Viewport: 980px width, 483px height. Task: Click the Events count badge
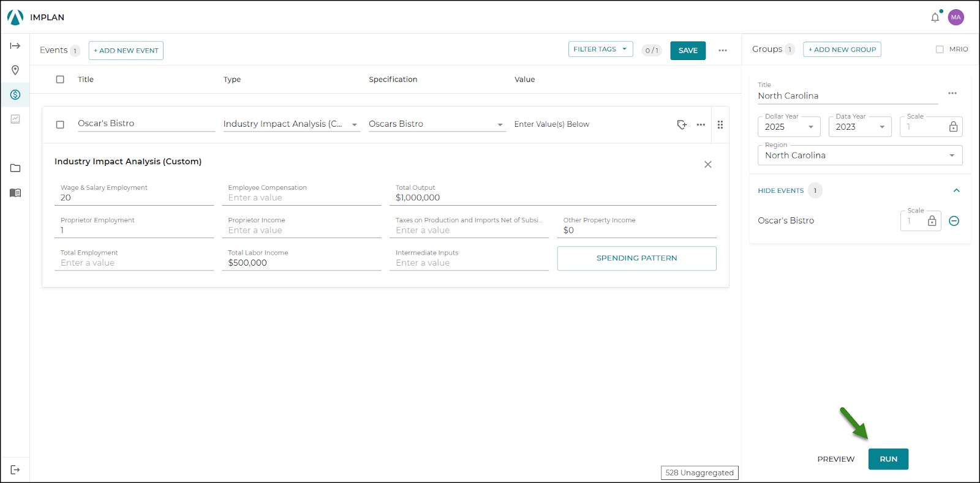(75, 51)
